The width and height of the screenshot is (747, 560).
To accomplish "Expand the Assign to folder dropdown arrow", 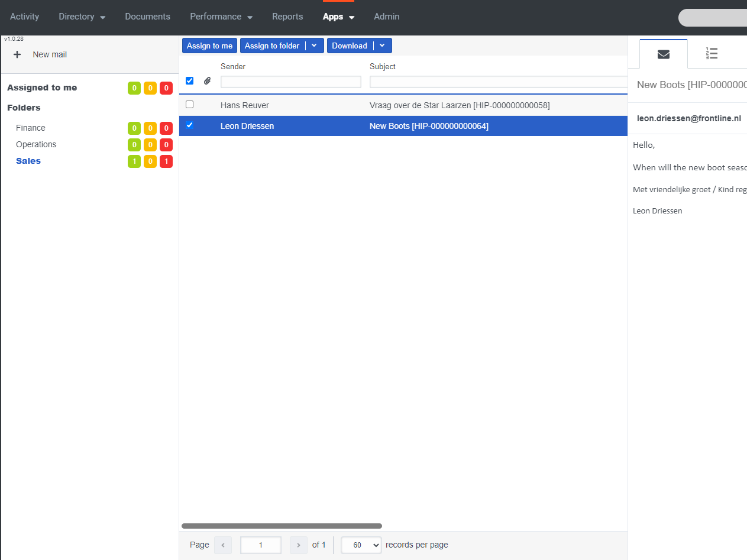I will click(314, 46).
